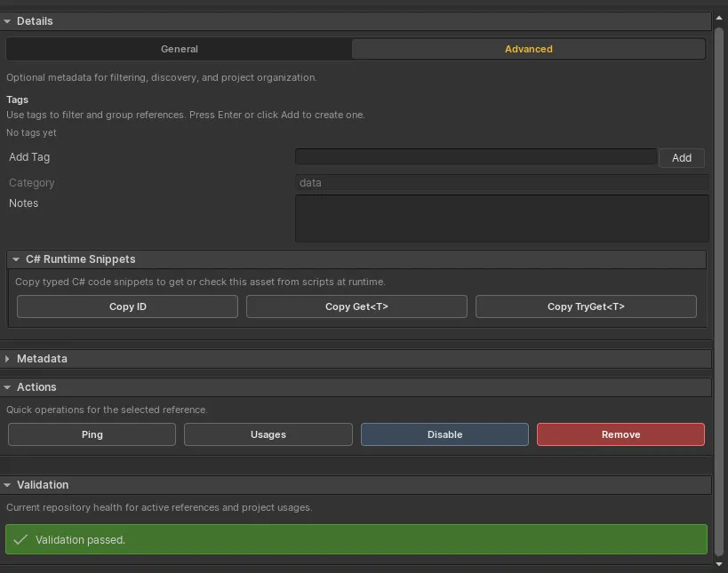Click the Copy ID button
Viewport: 728px width, 573px height.
[x=127, y=306]
